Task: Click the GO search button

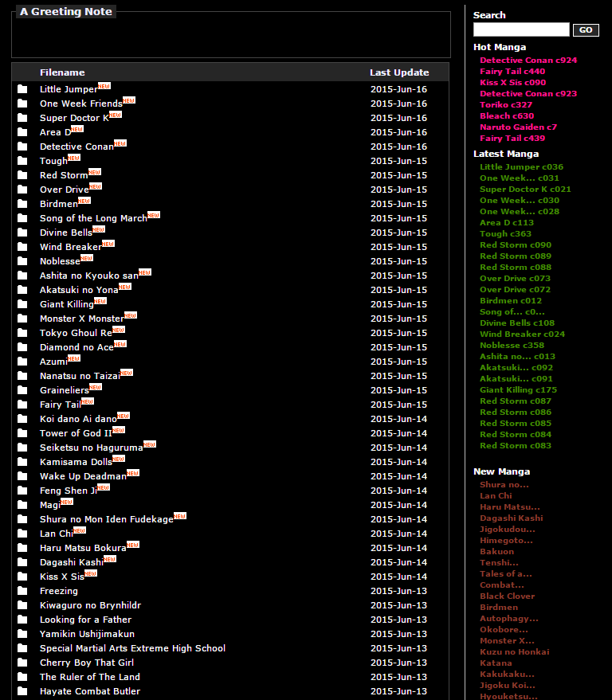Action: point(586,30)
